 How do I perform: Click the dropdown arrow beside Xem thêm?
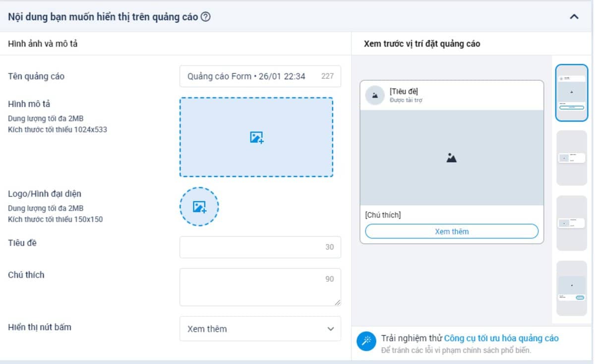331,329
